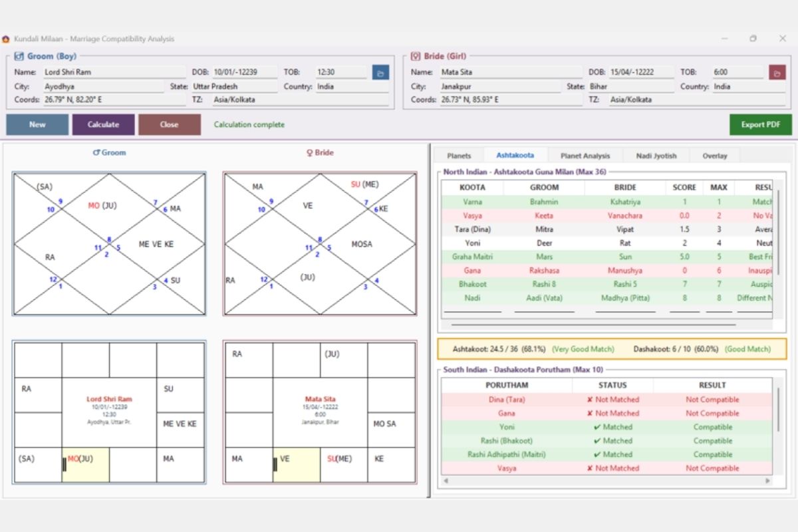Click Bride section person icon
The height and width of the screenshot is (532, 798).
click(416, 57)
